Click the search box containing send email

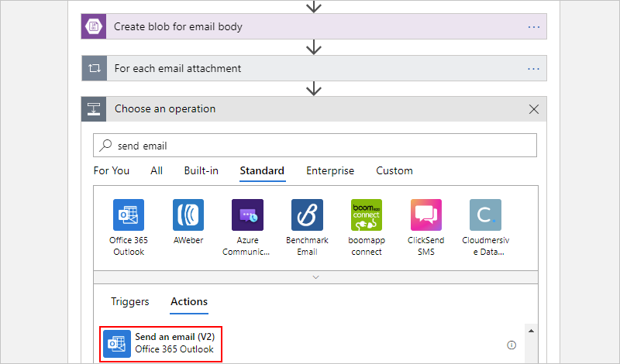[314, 145]
